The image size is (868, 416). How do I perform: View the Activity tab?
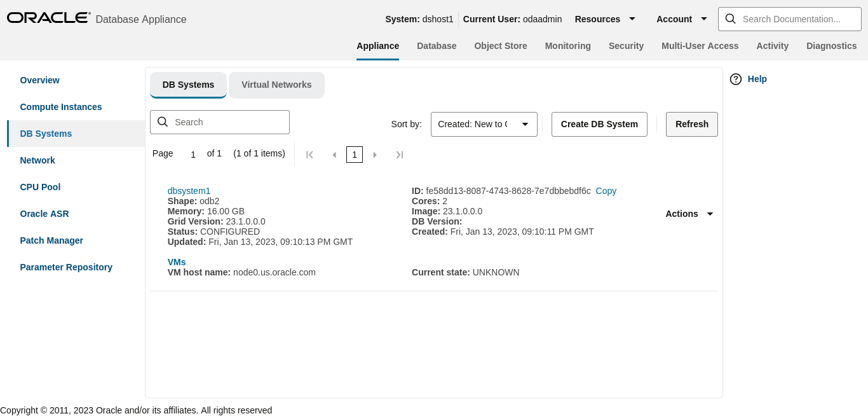(772, 46)
